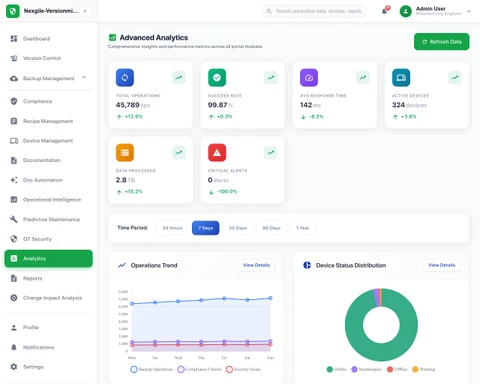
Task: Click the Version Control sidebar icon
Action: pyautogui.click(x=14, y=58)
